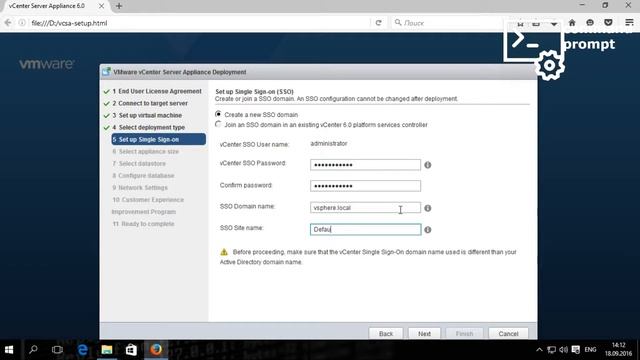This screenshot has width=640, height=360.
Task: Open Firefox home page
Action: coord(572,23)
